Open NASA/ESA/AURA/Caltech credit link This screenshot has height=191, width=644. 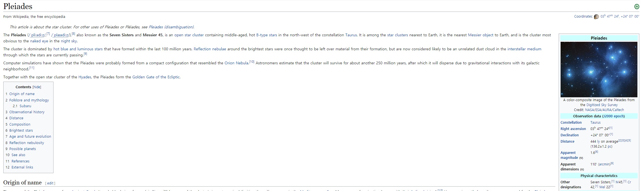point(604,110)
